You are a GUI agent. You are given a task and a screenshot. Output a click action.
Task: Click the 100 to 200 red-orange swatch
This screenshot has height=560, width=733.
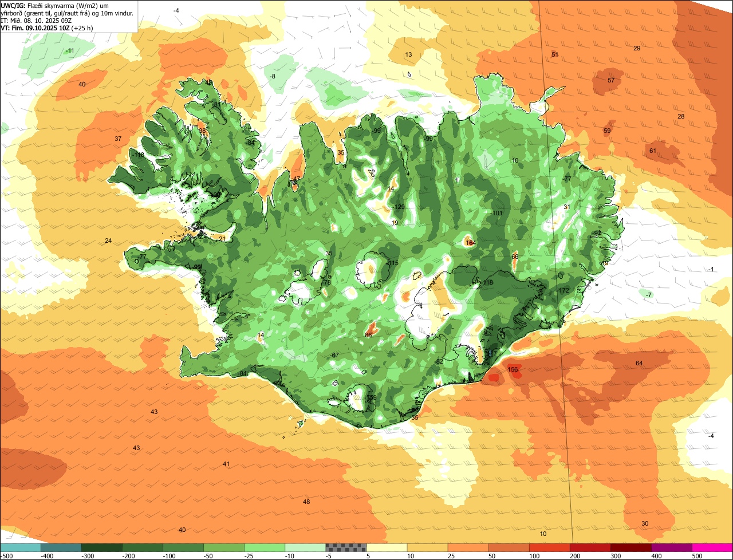click(549, 548)
